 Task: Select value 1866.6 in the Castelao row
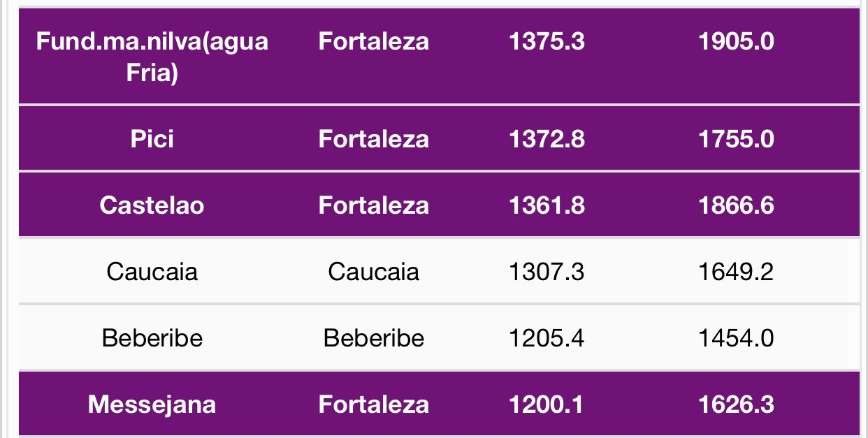coord(736,205)
